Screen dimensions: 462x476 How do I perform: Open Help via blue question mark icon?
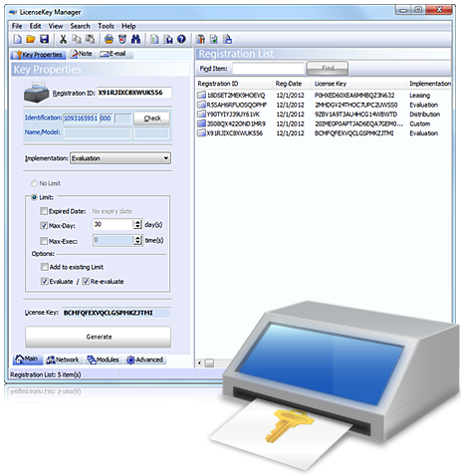[181, 39]
